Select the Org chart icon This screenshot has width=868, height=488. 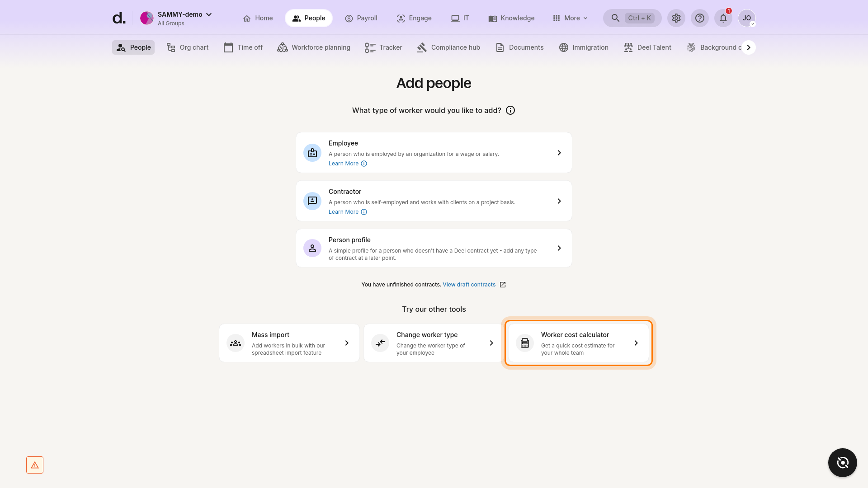(x=170, y=47)
